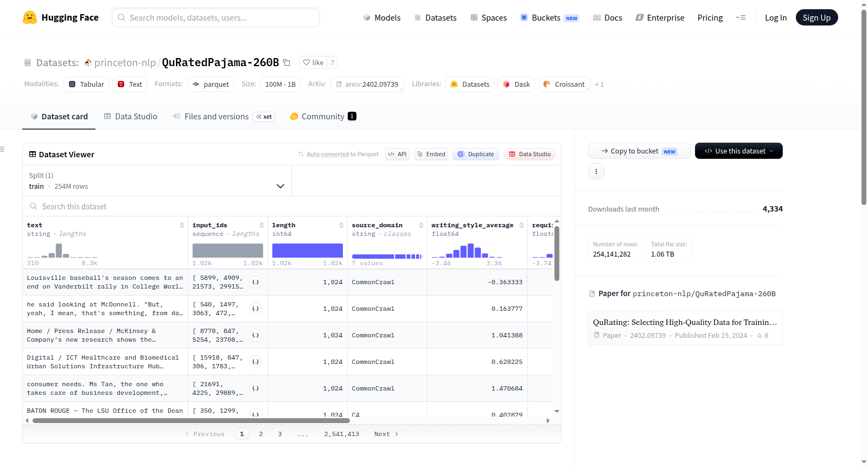Open the Buckets navigation item
Image resolution: width=868 pixels, height=467 pixels.
(550, 17)
